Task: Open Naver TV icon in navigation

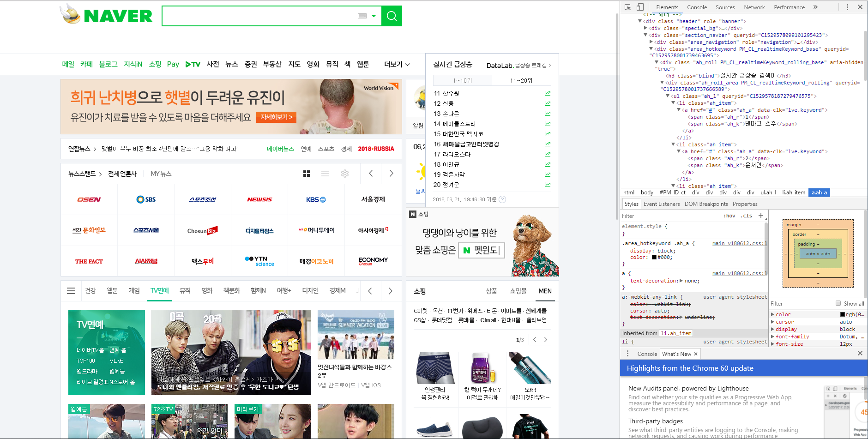Action: tap(193, 64)
